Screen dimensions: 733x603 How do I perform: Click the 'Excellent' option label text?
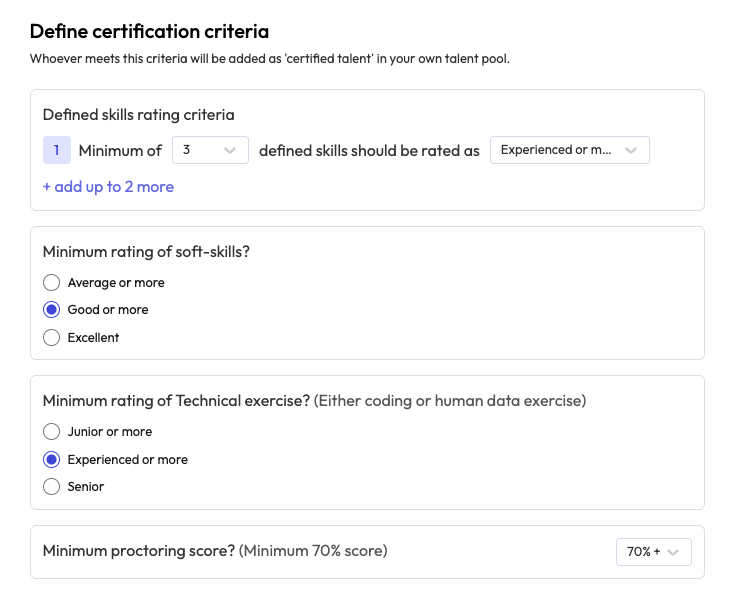click(93, 338)
